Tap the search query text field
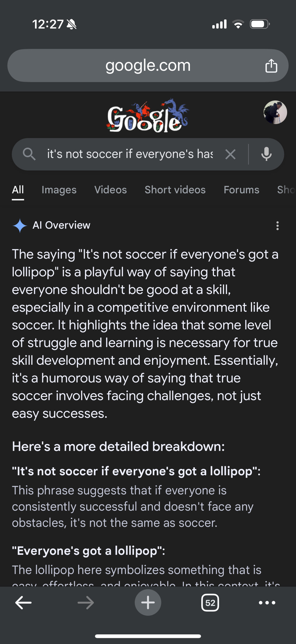Image resolution: width=296 pixels, height=644 pixels. [x=130, y=154]
